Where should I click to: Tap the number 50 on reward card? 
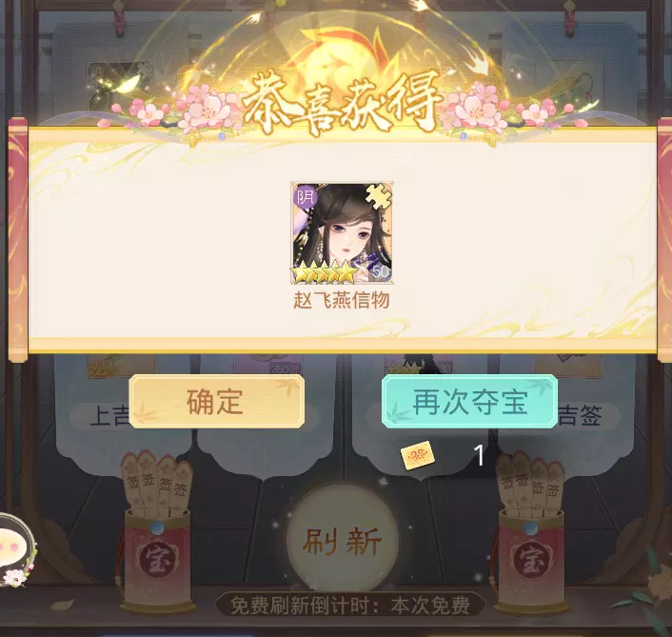tap(381, 271)
